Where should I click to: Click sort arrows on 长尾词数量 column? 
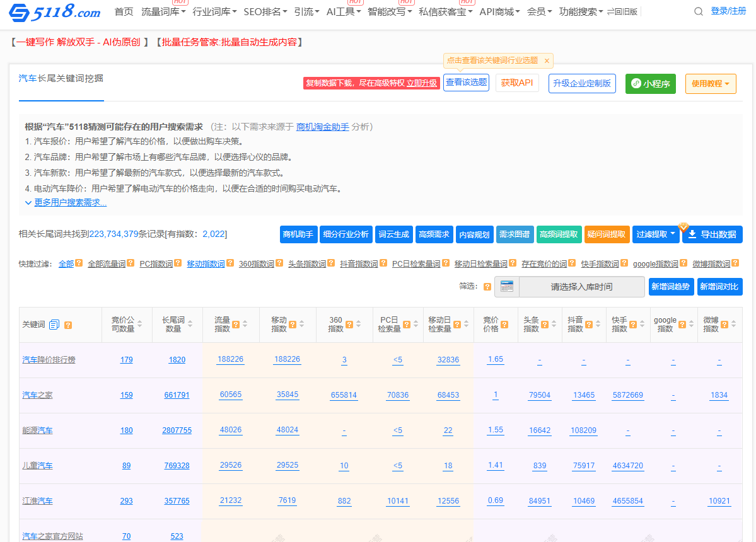[190, 324]
